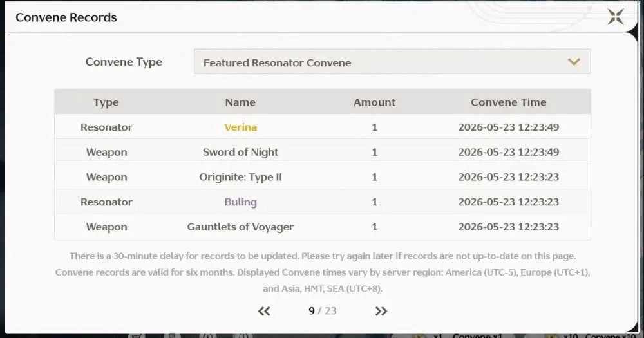644x338 pixels.
Task: Click the Weapon type in Gauntlets of Voyager row
Action: click(x=106, y=227)
